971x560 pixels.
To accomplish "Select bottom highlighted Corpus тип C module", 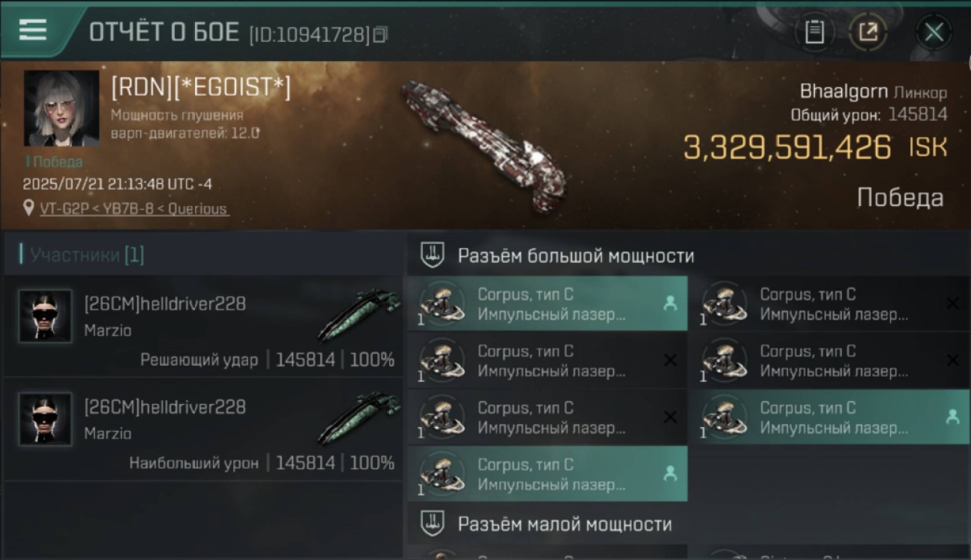I will [547, 474].
